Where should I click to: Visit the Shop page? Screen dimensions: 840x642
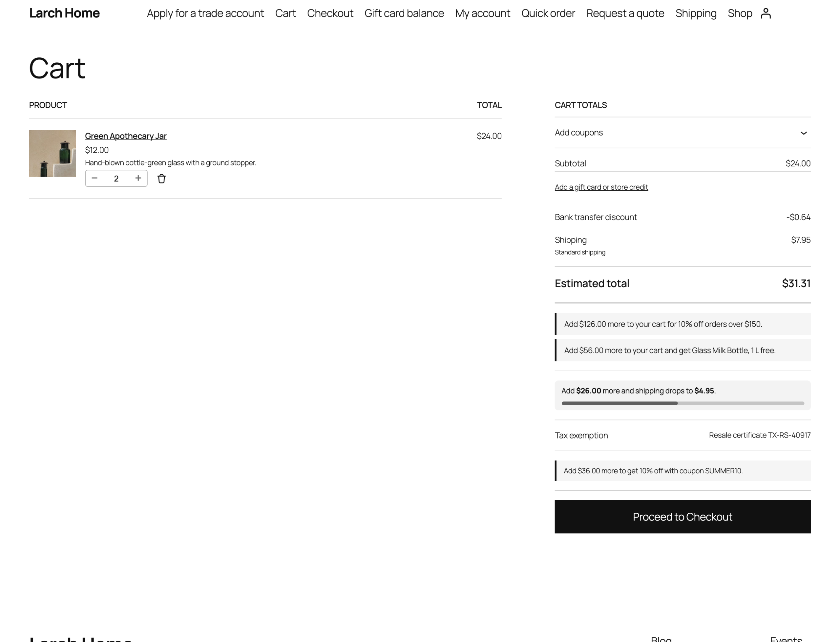click(740, 13)
